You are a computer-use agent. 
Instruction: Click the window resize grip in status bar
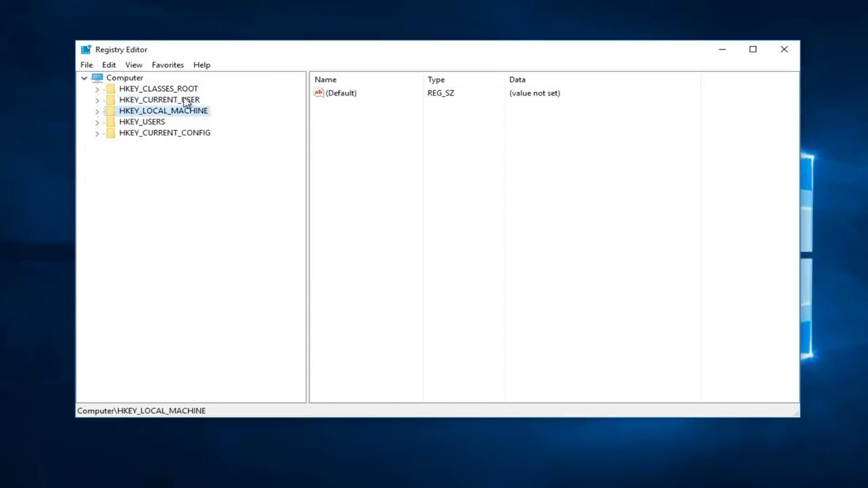point(795,412)
